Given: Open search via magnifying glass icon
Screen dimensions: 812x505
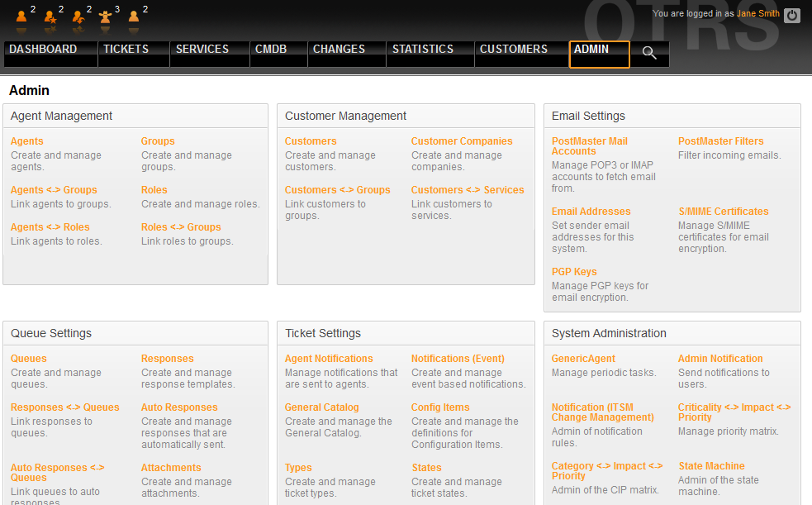Looking at the screenshot, I should click(649, 53).
